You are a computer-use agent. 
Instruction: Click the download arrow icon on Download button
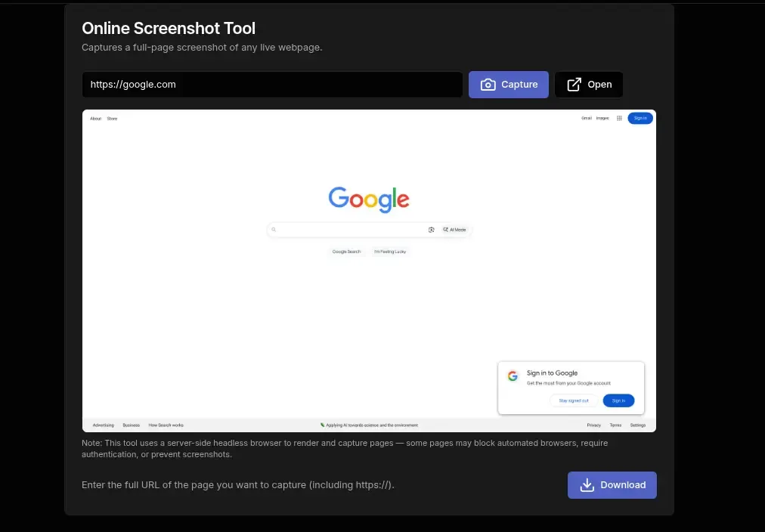587,484
